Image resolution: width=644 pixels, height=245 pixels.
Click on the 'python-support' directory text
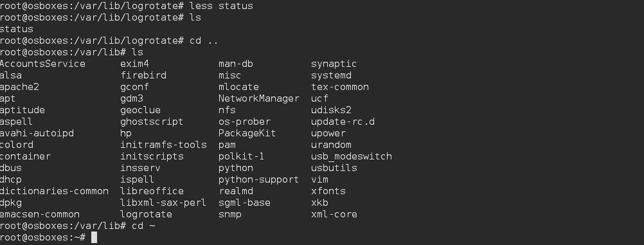click(259, 179)
